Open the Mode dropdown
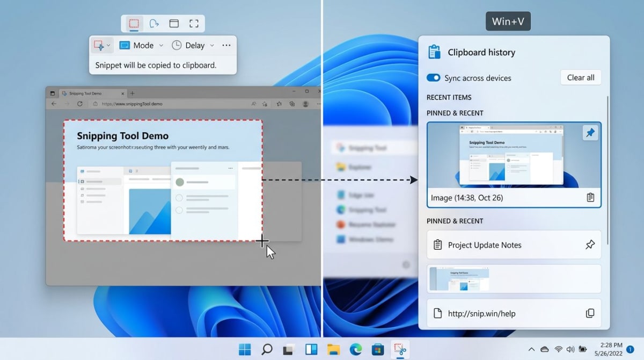The width and height of the screenshot is (644, 360). click(x=141, y=45)
